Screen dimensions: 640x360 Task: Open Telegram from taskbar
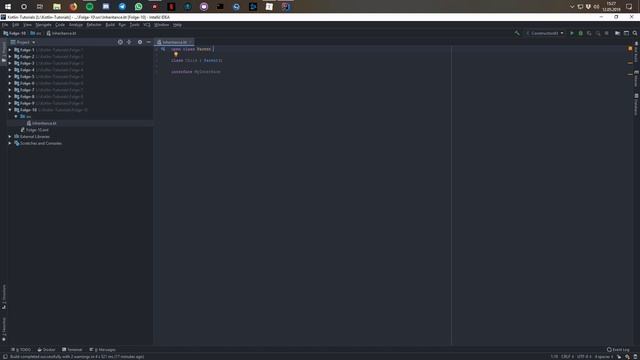click(x=122, y=7)
